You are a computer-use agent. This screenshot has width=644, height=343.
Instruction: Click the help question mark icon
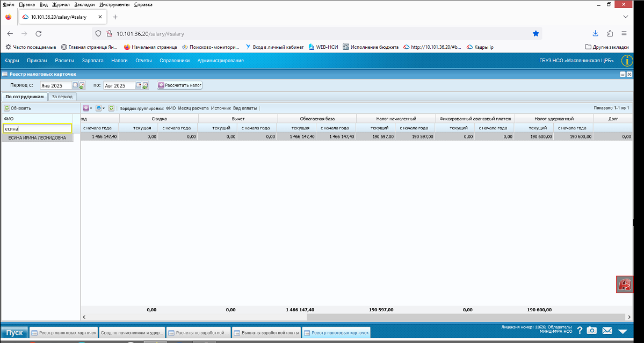580,331
